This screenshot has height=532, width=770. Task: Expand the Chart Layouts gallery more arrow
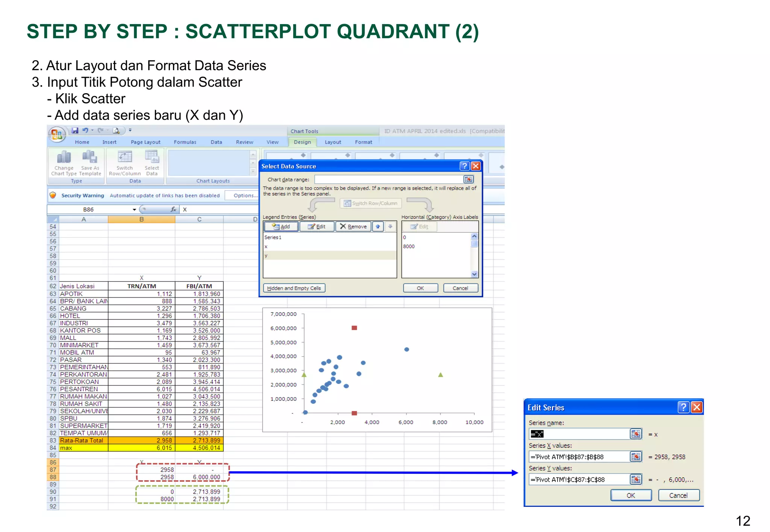coord(253,171)
